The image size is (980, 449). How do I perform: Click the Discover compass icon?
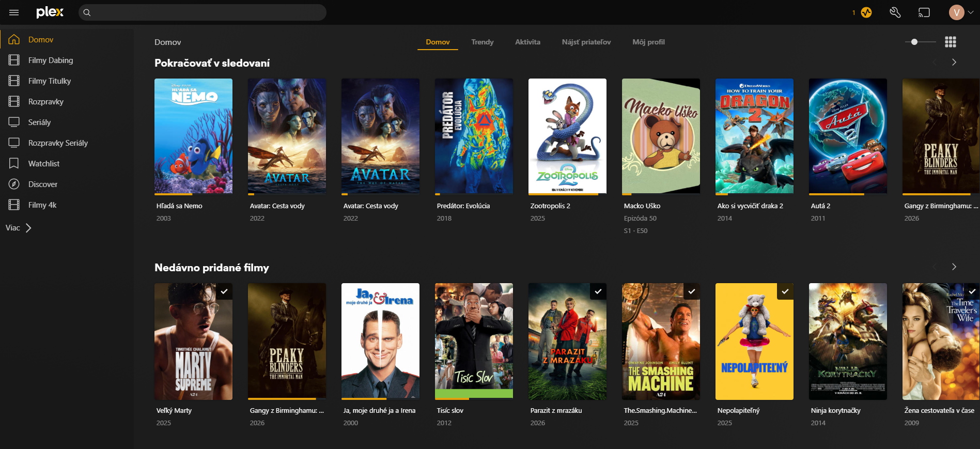(x=14, y=184)
